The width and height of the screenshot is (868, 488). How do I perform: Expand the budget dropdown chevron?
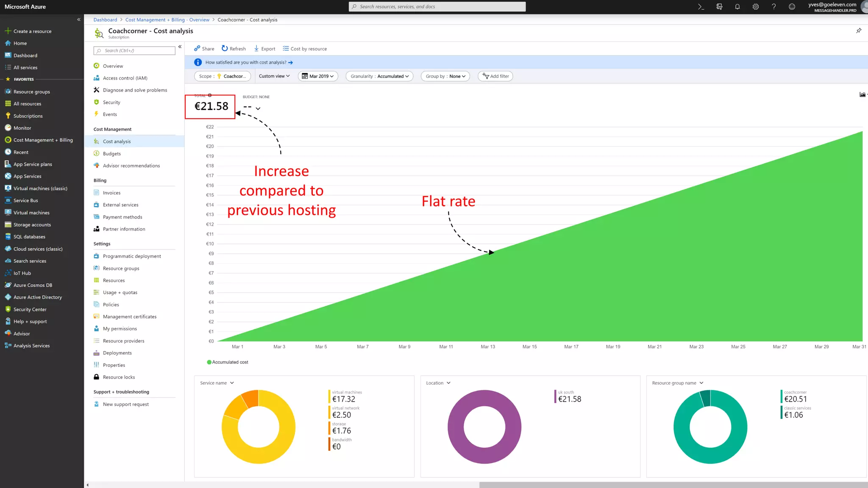[258, 108]
